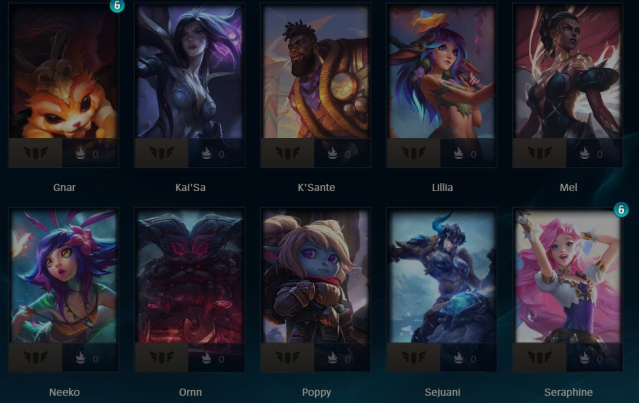Select the K'Sante champion portrait
Image resolution: width=639 pixels, height=403 pixels.
click(316, 71)
